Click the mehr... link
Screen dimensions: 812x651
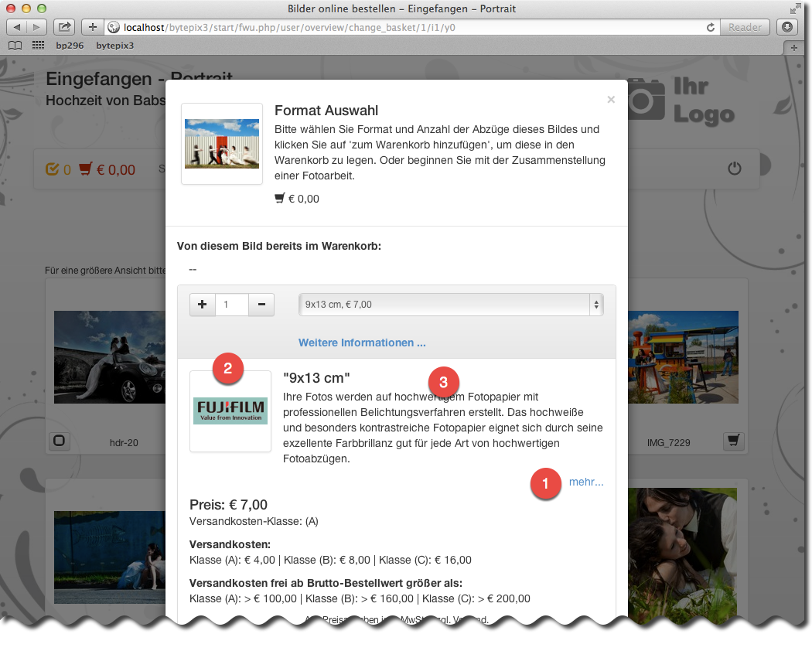(586, 482)
